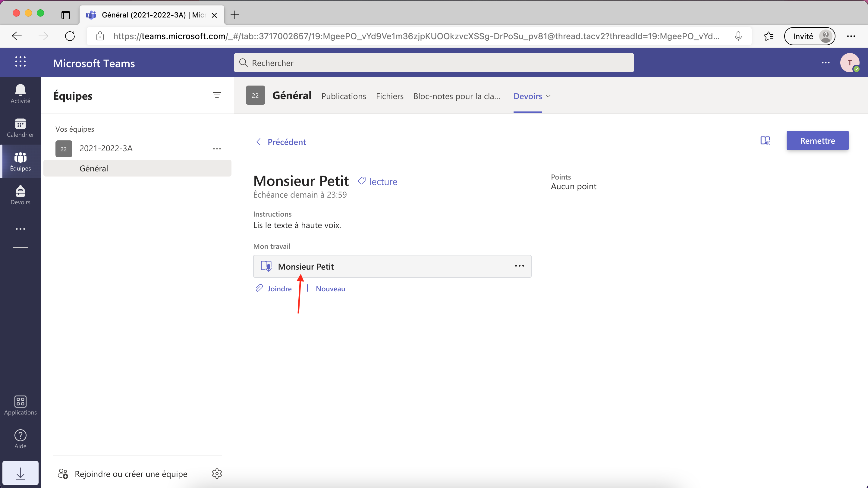The width and height of the screenshot is (868, 488).
Task: Open Teams settings ellipsis in the header
Action: [x=826, y=63]
